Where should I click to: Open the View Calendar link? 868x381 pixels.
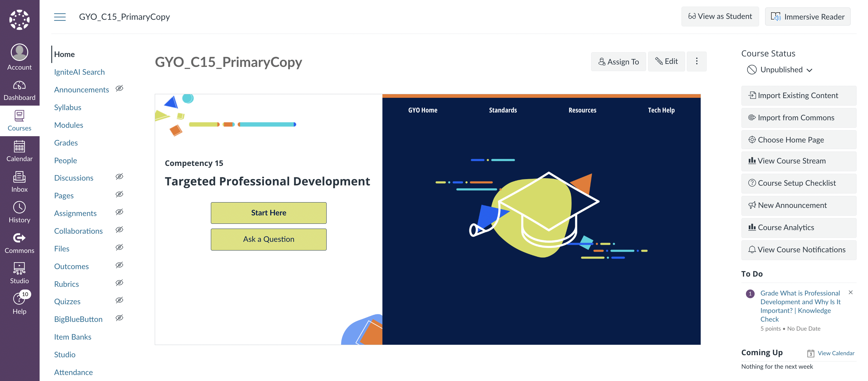click(x=835, y=353)
